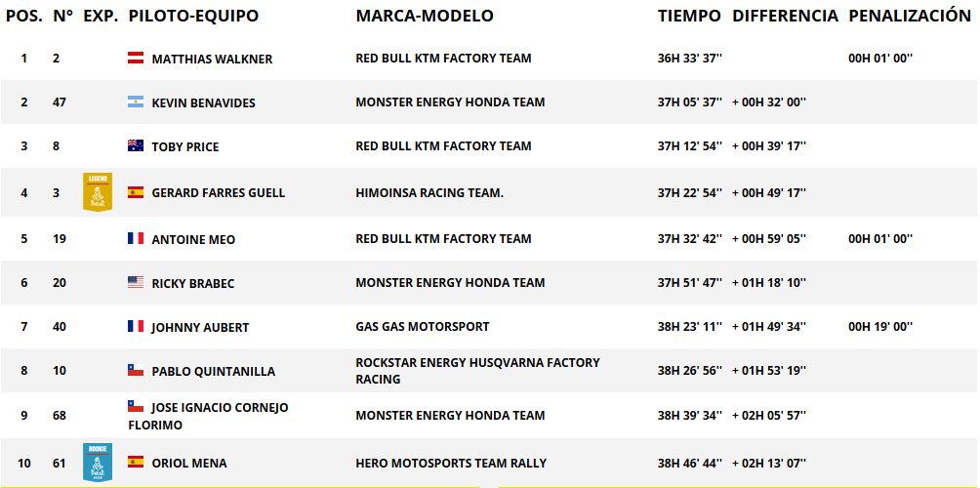
Task: Click the French flag by Johnny Aubert
Action: coord(136,326)
